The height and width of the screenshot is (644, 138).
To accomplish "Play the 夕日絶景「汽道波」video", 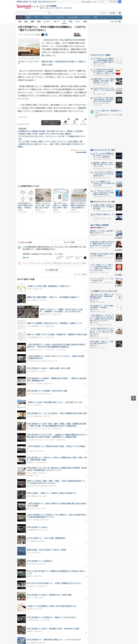I will point(119,207).
